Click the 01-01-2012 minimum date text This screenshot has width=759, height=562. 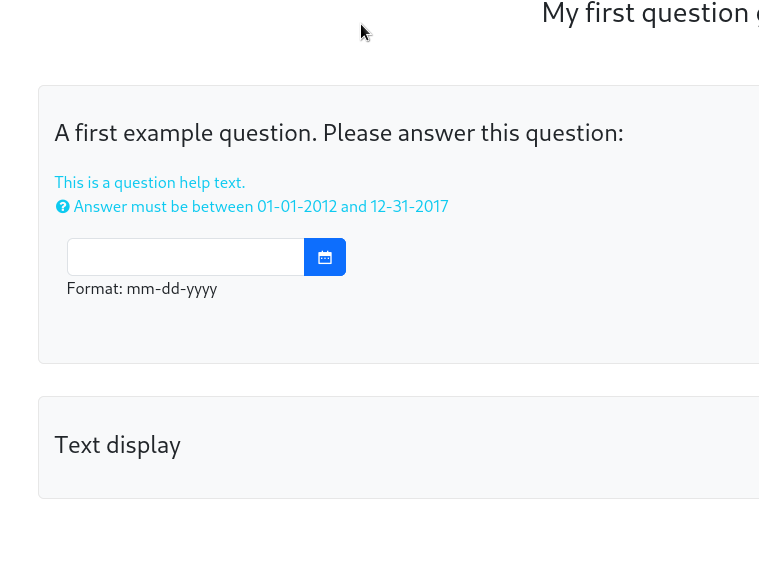pyautogui.click(x=297, y=207)
